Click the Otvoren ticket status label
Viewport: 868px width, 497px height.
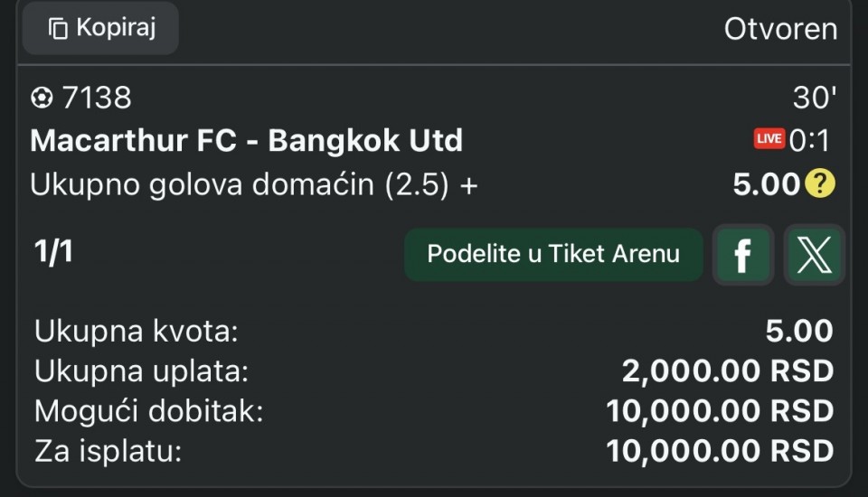point(780,29)
